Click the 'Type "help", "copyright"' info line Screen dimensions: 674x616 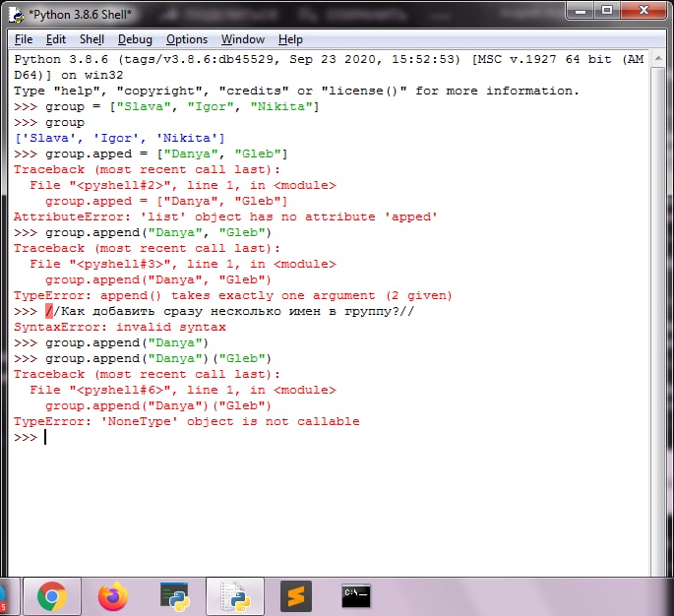click(x=296, y=91)
